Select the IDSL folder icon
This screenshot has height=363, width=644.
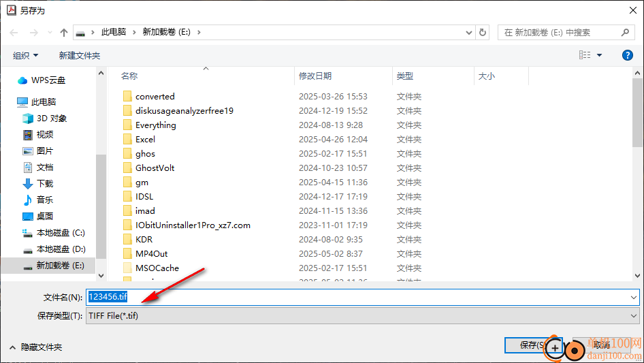(127, 197)
